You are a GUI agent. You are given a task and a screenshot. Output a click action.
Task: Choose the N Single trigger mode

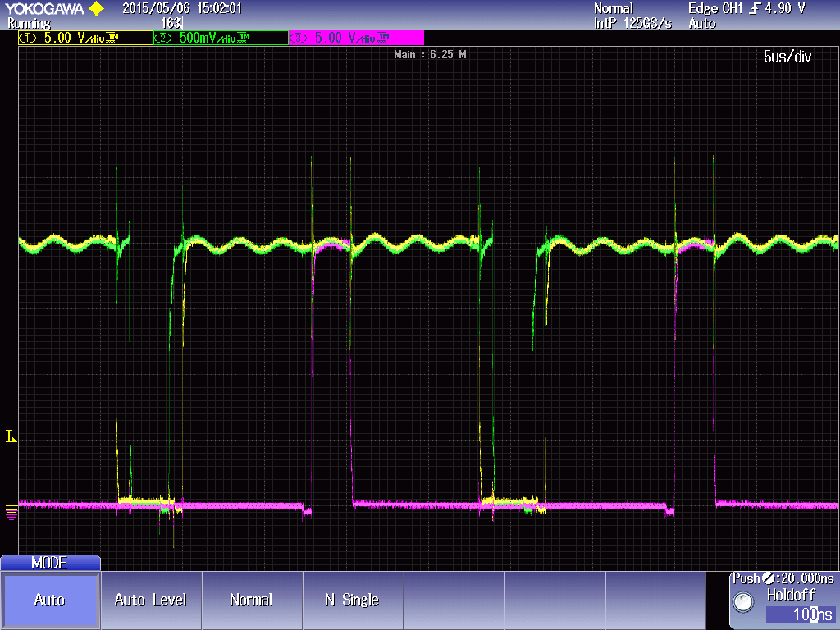point(353,600)
